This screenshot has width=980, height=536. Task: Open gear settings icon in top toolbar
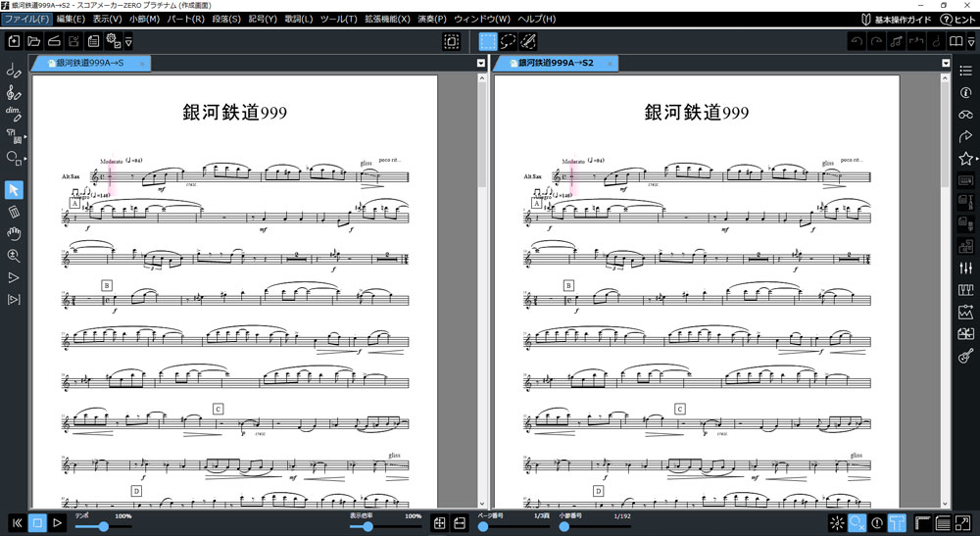113,41
